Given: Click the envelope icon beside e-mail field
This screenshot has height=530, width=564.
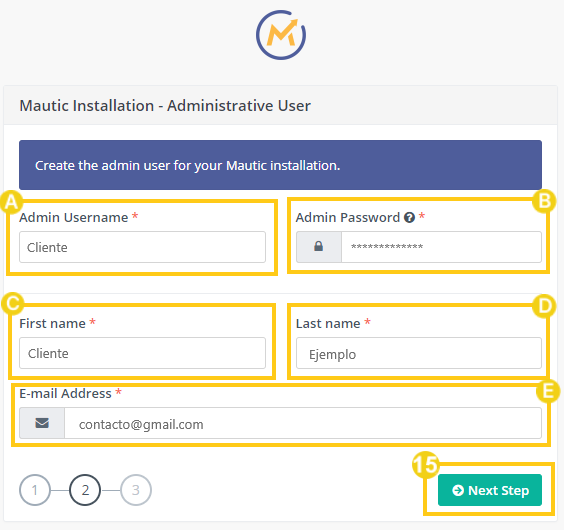Looking at the screenshot, I should click(x=42, y=423).
